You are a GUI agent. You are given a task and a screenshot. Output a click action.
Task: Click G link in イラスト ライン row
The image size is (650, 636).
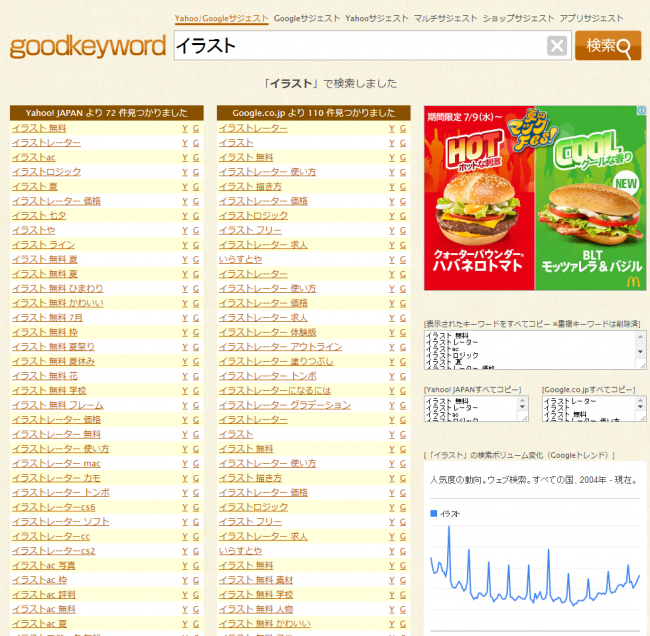pyautogui.click(x=196, y=245)
